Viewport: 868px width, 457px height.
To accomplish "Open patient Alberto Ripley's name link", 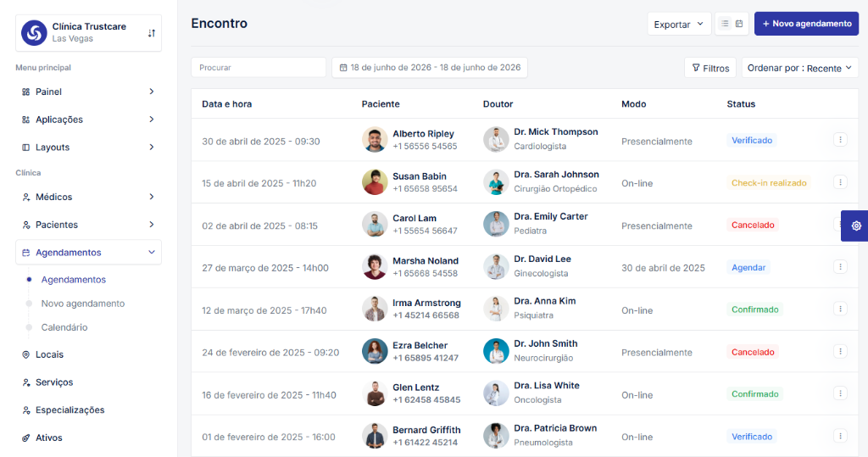I will 424,133.
